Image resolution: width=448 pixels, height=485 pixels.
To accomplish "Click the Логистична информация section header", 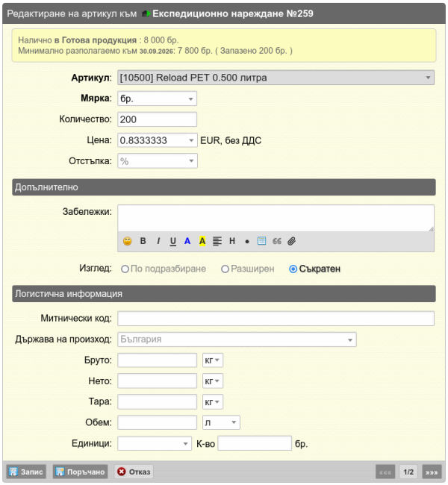I will pos(224,294).
